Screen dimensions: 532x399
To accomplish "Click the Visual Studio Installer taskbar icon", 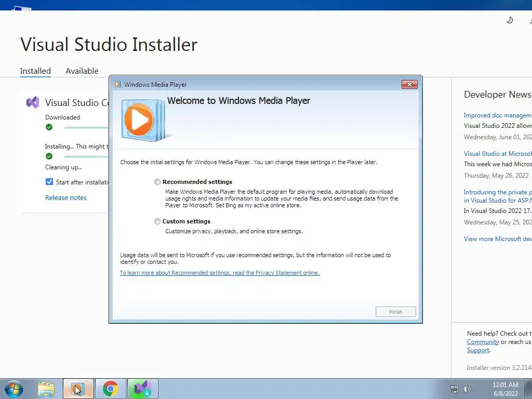I will coord(142,389).
